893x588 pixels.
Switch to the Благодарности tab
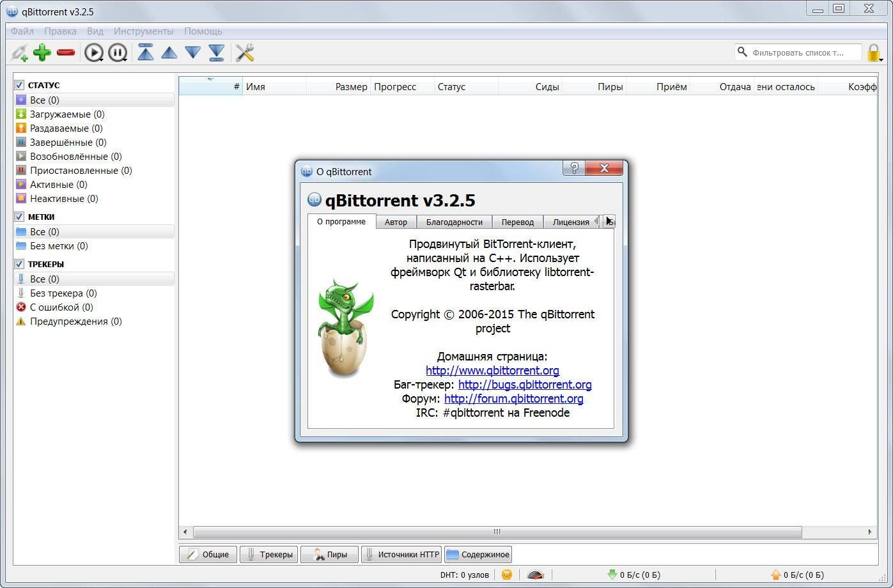click(x=454, y=222)
